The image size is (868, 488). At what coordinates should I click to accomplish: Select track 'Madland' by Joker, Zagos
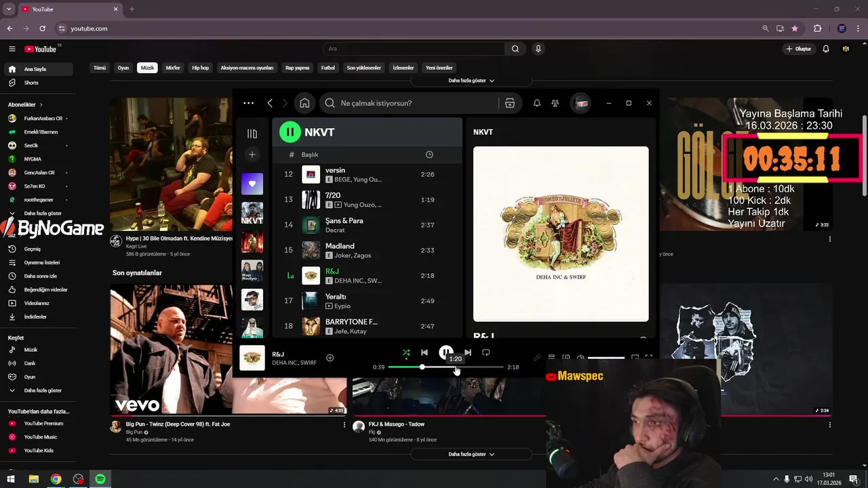367,250
